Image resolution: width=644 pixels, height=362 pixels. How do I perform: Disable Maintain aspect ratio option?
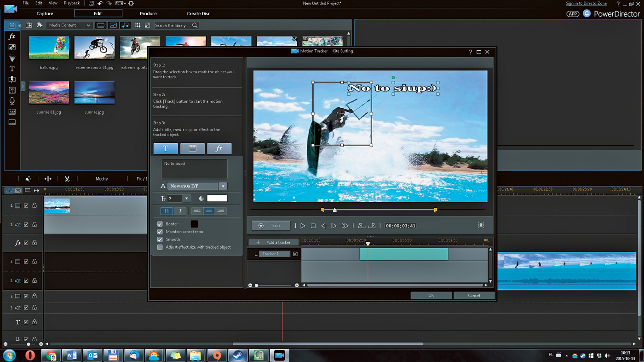[160, 232]
